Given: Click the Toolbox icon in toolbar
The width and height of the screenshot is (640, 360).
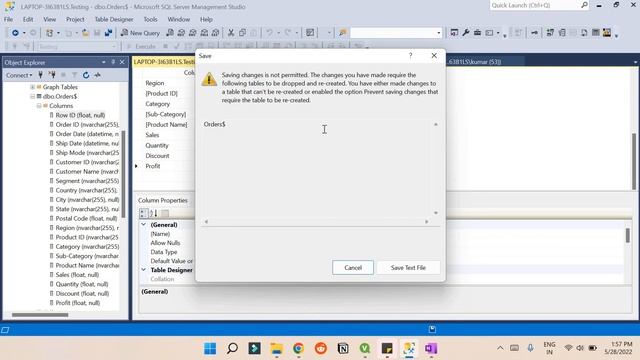Looking at the screenshot, I should [477, 33].
